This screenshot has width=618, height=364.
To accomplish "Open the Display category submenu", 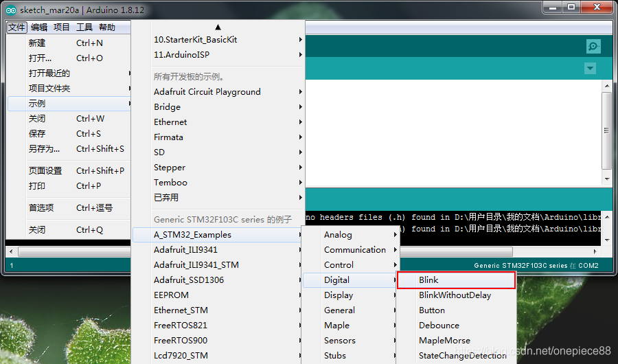I will click(x=350, y=295).
